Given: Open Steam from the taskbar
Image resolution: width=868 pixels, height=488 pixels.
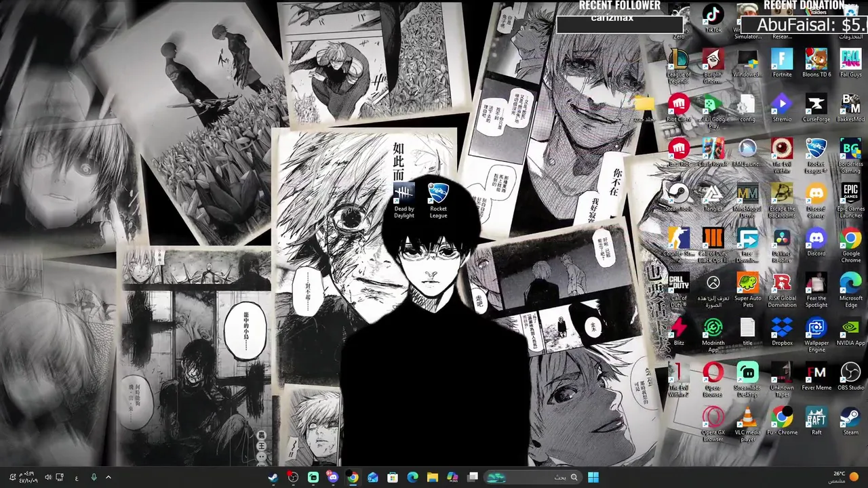Looking at the screenshot, I should pyautogui.click(x=273, y=477).
